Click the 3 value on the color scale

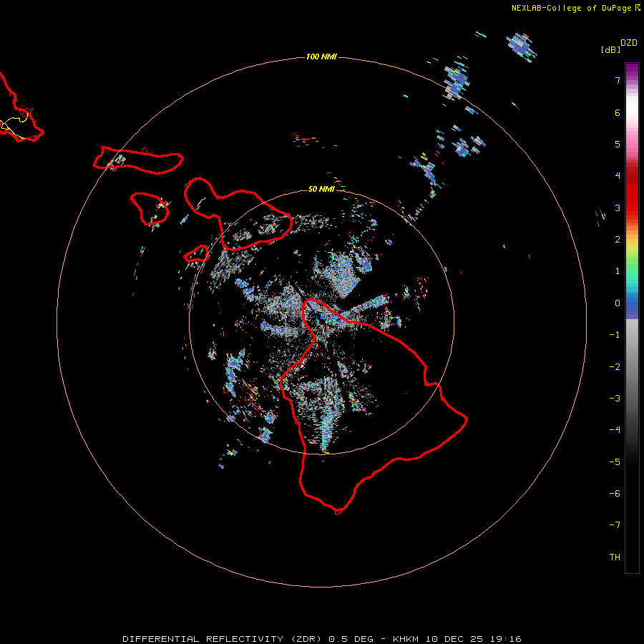pyautogui.click(x=618, y=208)
